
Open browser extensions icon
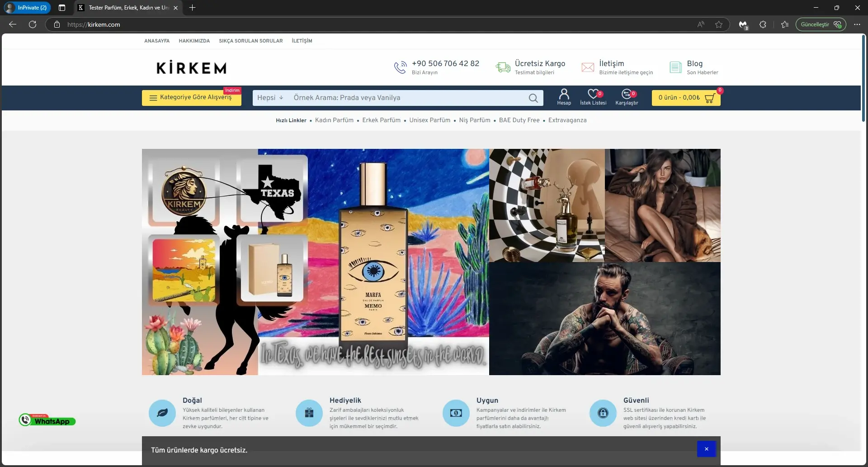(763, 24)
